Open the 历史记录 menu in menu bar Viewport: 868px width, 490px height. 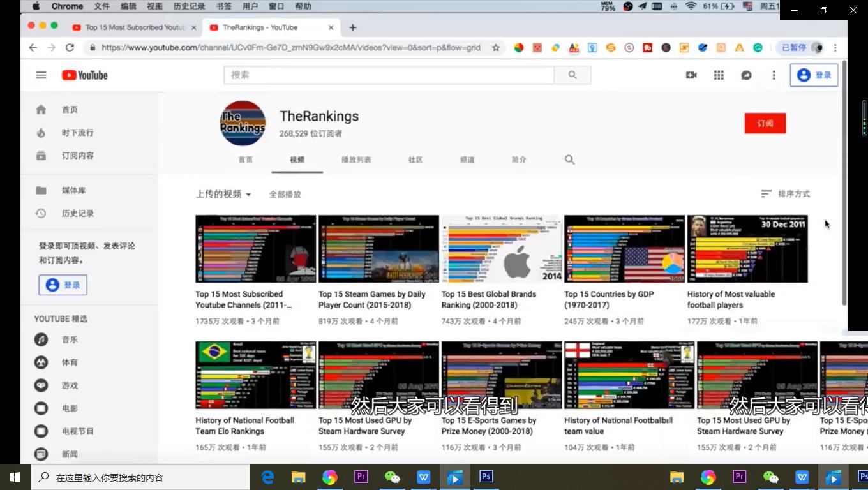click(x=189, y=6)
